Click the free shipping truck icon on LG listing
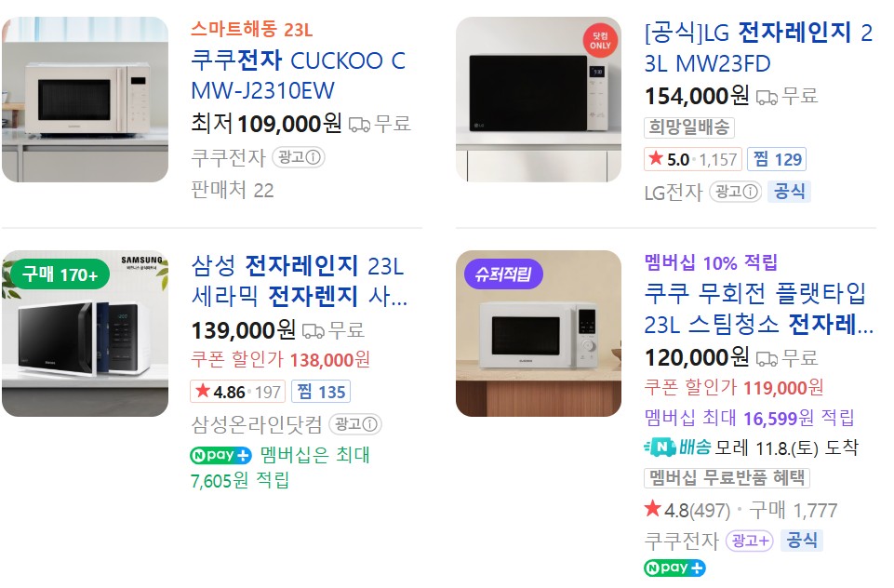Image resolution: width=894 pixels, height=588 pixels. tap(767, 96)
